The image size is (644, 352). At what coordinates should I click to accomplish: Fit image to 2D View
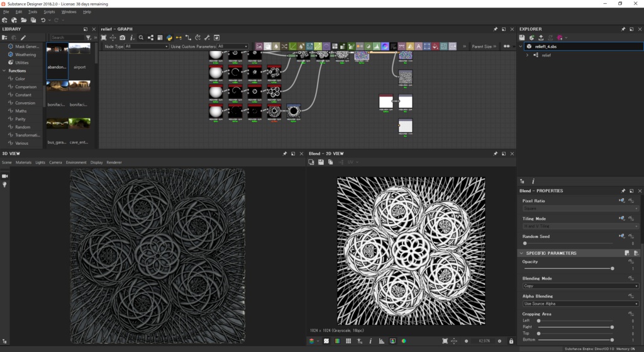445,341
